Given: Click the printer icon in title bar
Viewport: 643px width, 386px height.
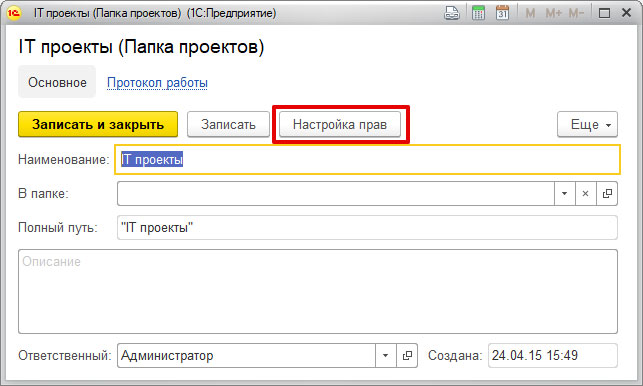Looking at the screenshot, I should (452, 13).
